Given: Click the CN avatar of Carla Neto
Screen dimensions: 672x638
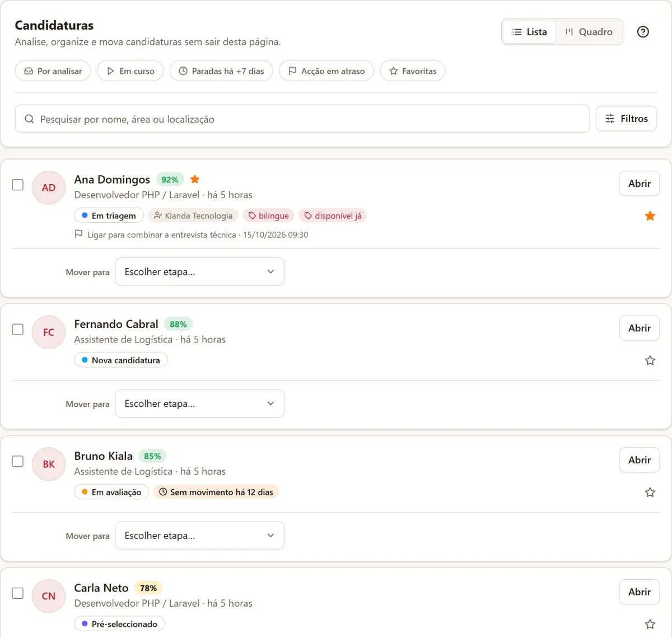Looking at the screenshot, I should point(49,596).
